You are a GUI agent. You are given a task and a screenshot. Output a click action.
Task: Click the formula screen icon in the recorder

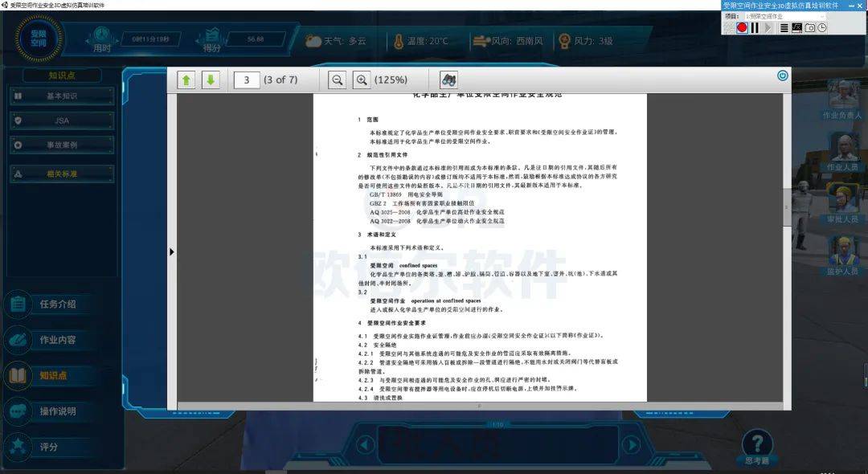pos(796,27)
